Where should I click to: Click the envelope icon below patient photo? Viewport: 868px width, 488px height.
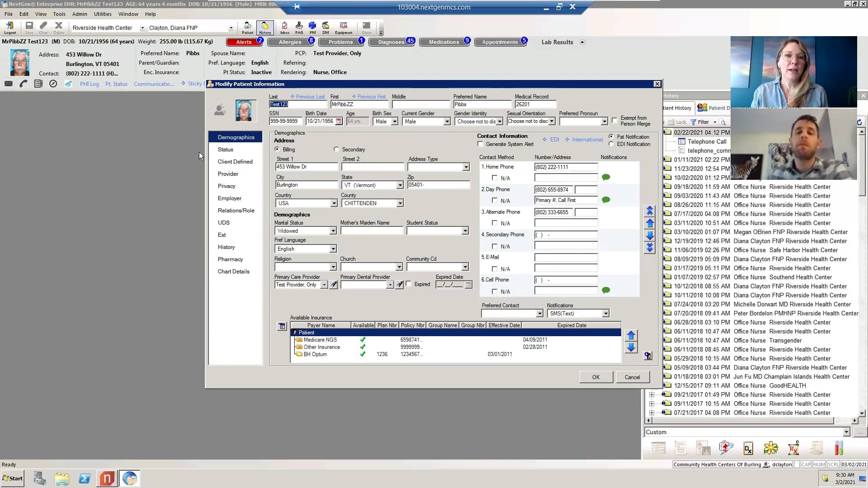(9, 84)
